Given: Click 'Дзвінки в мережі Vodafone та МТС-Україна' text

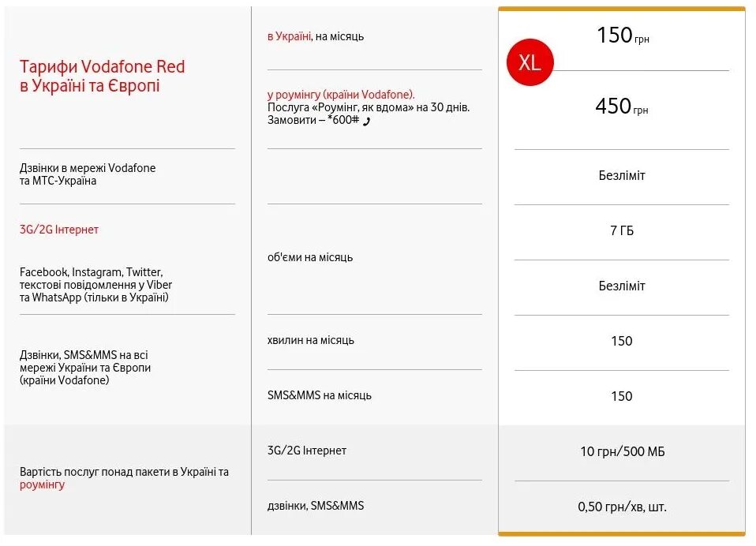Looking at the screenshot, I should click(x=88, y=174).
